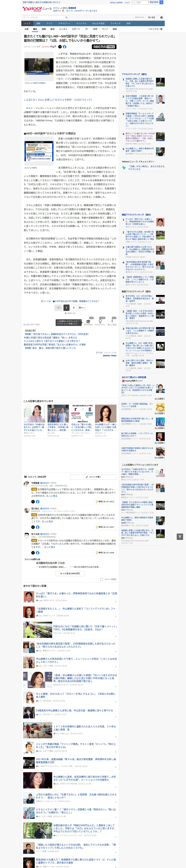186x868 pixels.
Task: Click X icon under 佐々木亮 comment
Action: [33, 553]
